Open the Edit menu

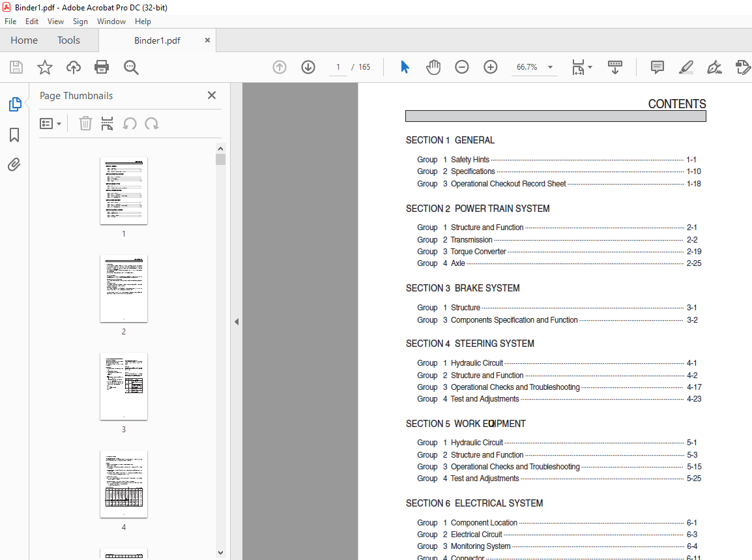click(x=32, y=21)
